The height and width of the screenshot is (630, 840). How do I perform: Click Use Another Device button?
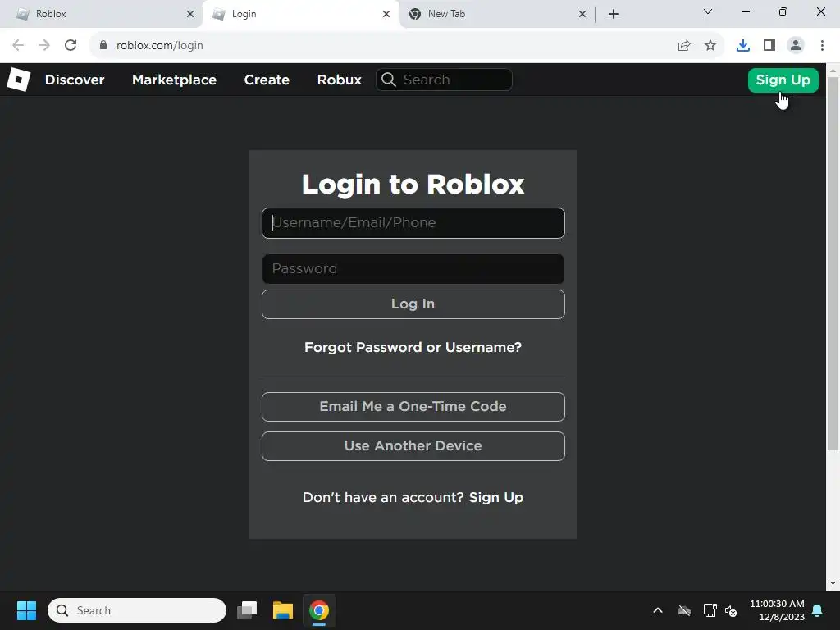[x=413, y=446]
